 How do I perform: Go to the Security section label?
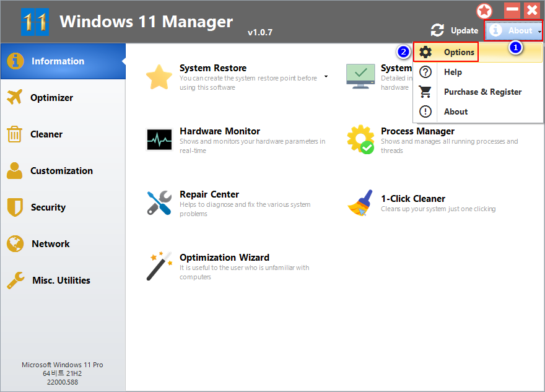click(x=48, y=207)
